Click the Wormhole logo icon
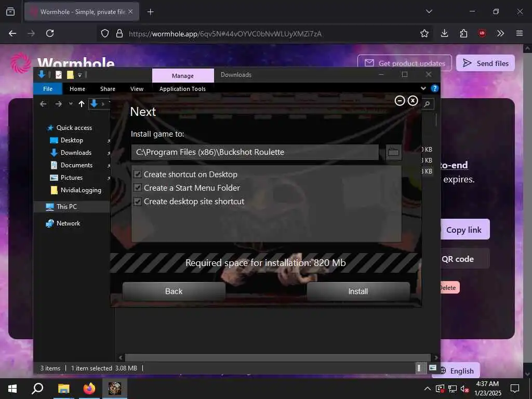This screenshot has width=532, height=399. 20,63
